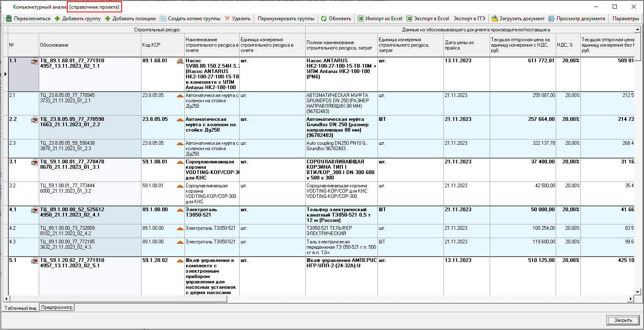Open Параметры settings

[x=625, y=19]
